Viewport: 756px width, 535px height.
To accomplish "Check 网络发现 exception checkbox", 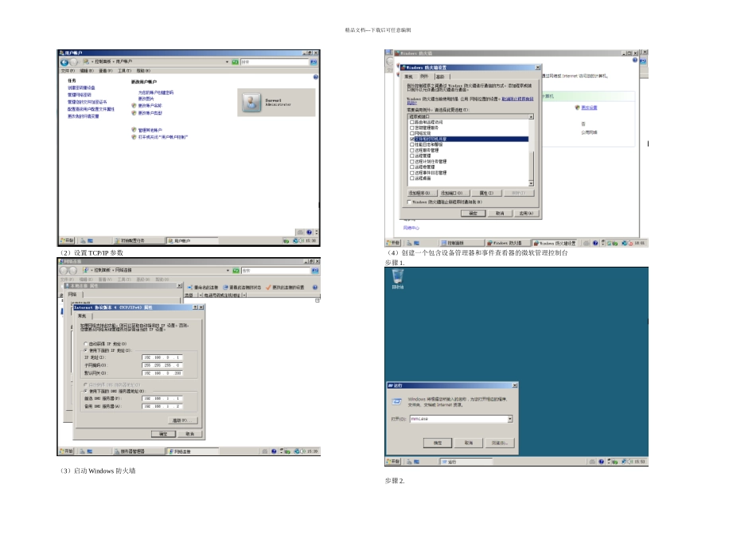I will pos(412,134).
